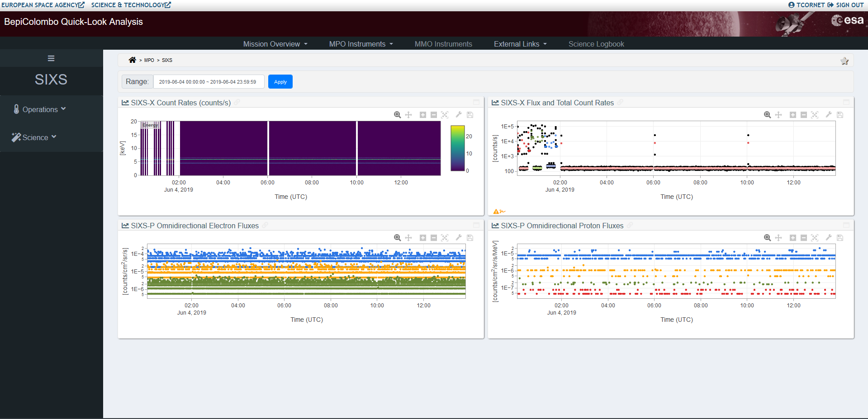Zoom in on SIXS-X Count Rates plot
The image size is (868, 419).
(x=423, y=115)
